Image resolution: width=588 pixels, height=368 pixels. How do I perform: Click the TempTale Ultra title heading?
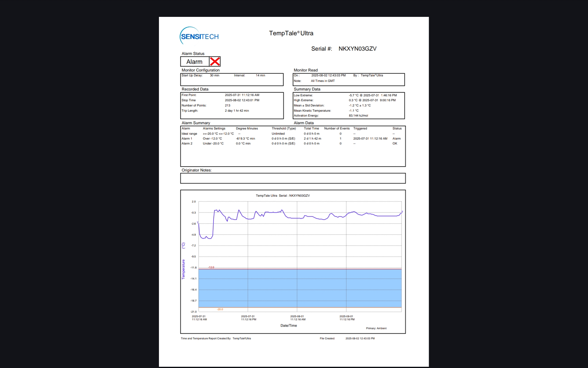pyautogui.click(x=291, y=33)
